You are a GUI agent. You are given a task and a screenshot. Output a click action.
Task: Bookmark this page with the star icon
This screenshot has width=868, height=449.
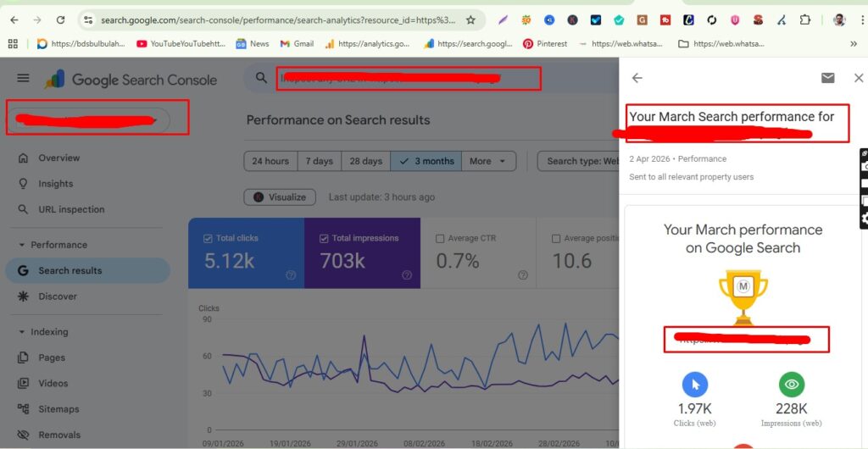tap(470, 19)
